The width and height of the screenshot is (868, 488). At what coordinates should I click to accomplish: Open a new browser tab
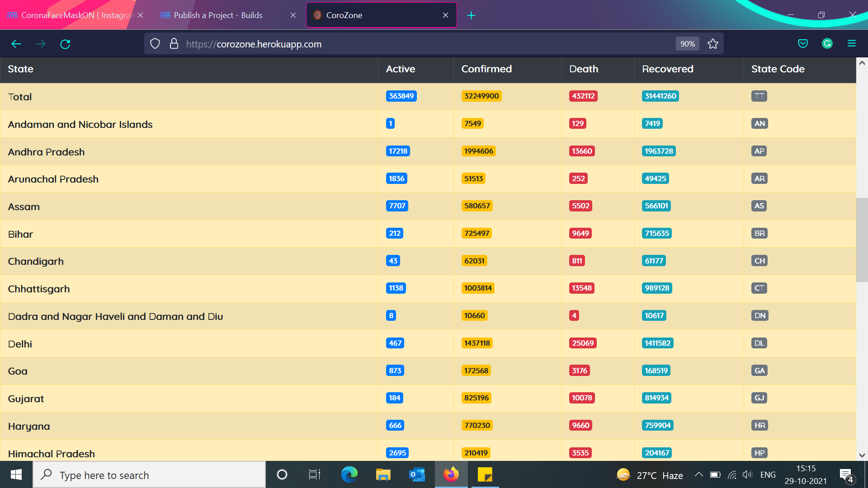click(x=471, y=15)
